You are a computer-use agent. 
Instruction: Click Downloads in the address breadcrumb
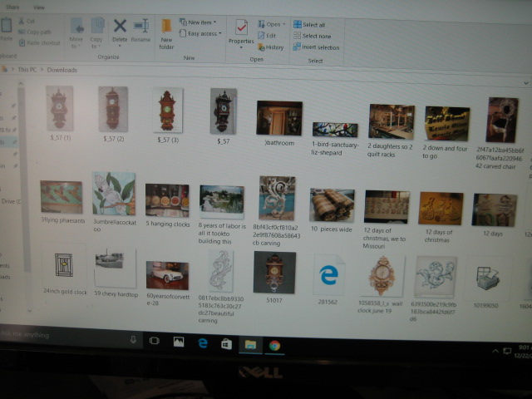pos(62,70)
